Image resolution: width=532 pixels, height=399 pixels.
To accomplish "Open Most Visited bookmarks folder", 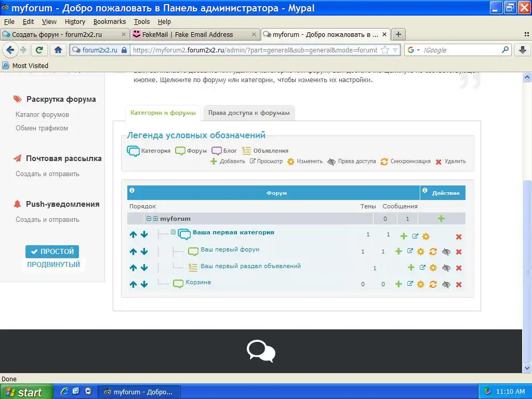I will (25, 66).
